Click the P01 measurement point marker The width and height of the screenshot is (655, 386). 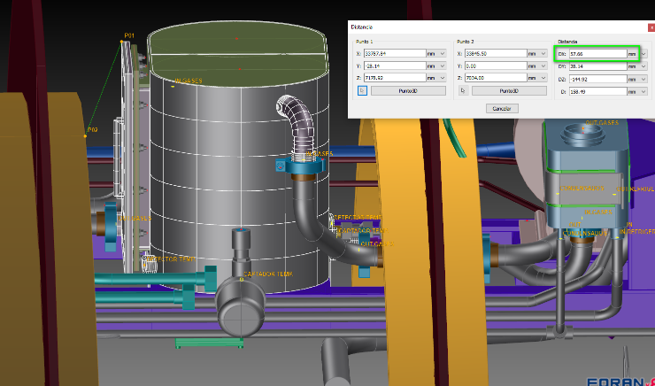[122, 41]
